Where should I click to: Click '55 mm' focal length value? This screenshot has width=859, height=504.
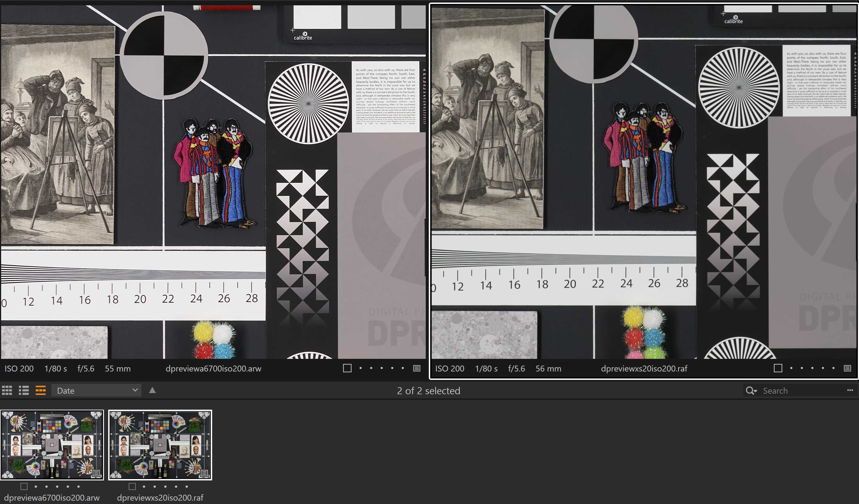click(x=118, y=368)
